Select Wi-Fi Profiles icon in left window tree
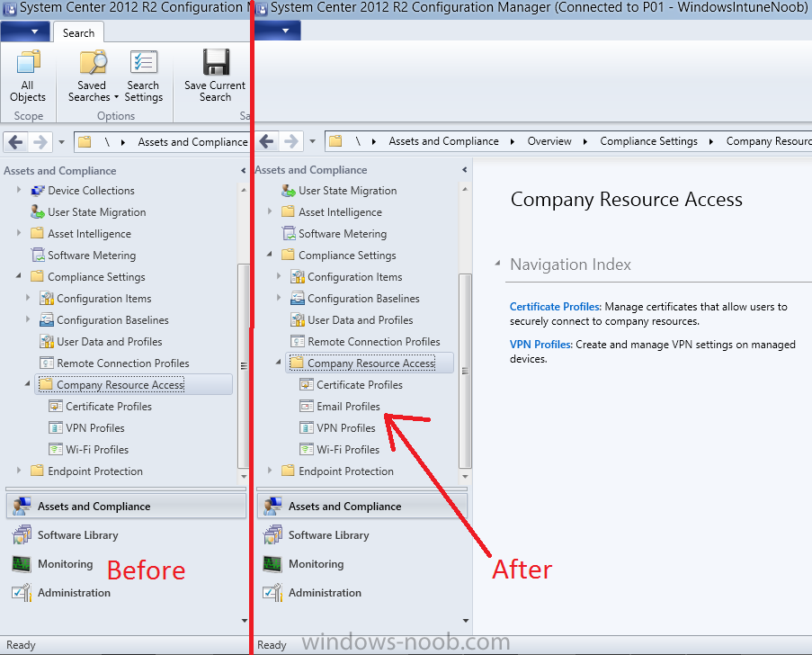Image resolution: width=812 pixels, height=655 pixels. click(x=56, y=449)
